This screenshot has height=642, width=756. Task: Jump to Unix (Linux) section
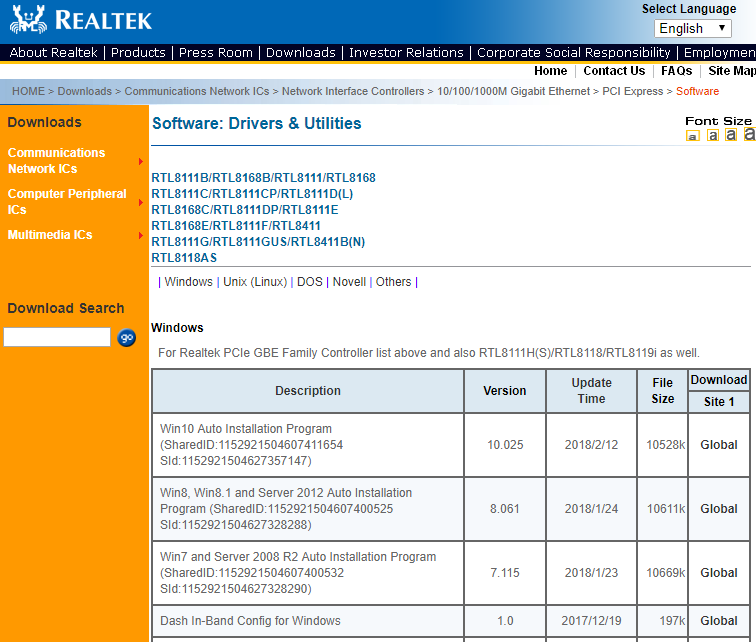click(255, 282)
